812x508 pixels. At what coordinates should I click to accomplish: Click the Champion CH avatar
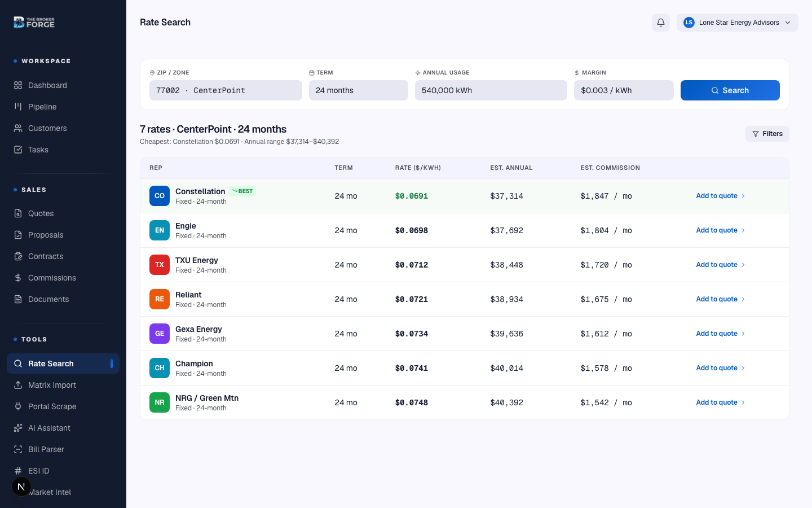160,368
